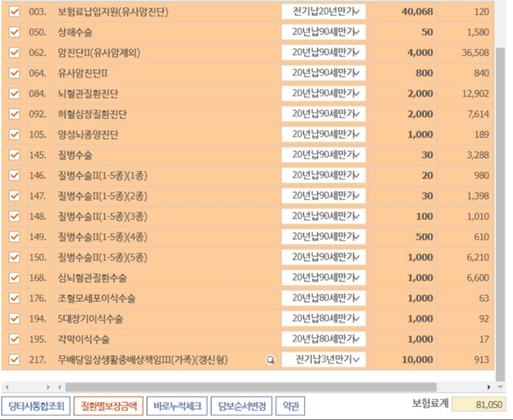The image size is (513, 420).
Task: Expand the 20년납80세만기 dropdown for 176 조혈모세포이식수술
Action: pos(323,298)
